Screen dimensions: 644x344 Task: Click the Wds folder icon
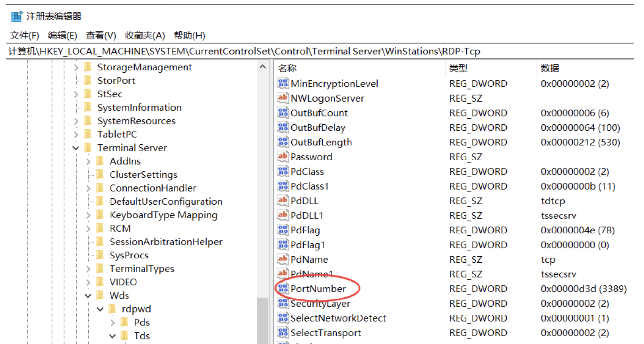(x=100, y=295)
